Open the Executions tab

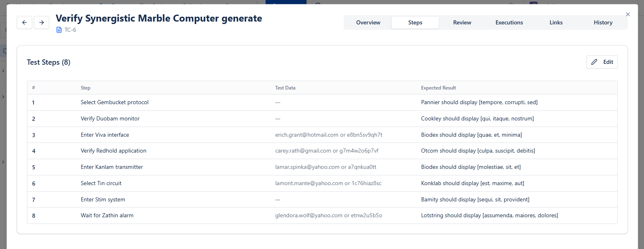point(509,23)
